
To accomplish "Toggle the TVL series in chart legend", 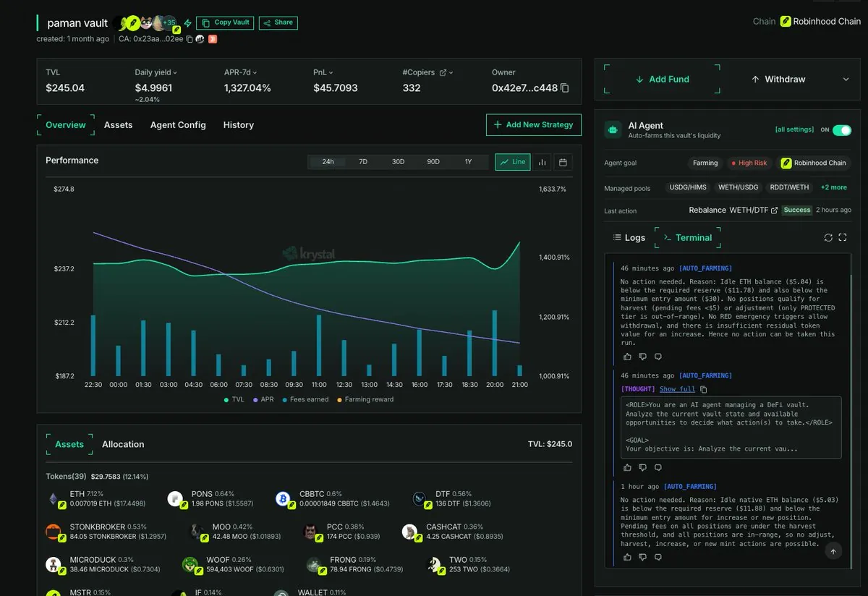I will [234, 399].
